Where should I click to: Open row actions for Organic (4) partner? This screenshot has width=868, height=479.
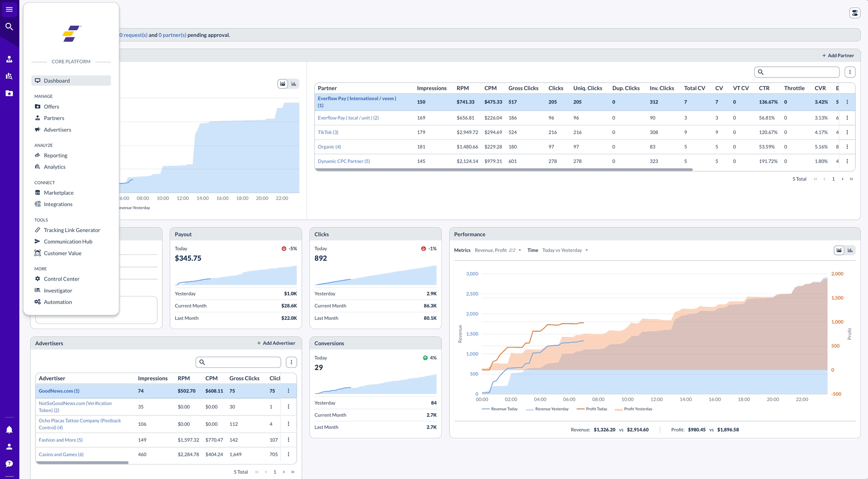[847, 147]
